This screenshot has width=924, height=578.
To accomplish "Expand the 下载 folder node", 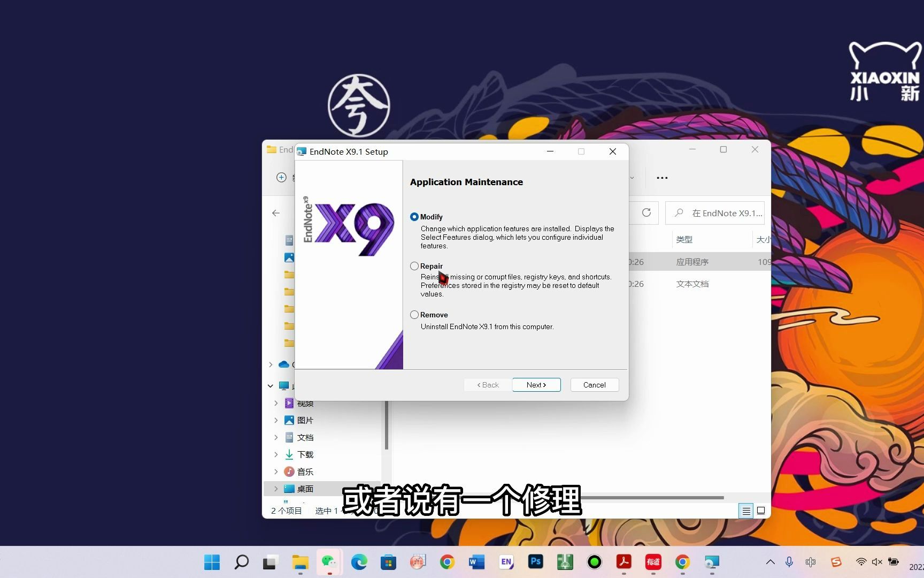I will (x=276, y=454).
